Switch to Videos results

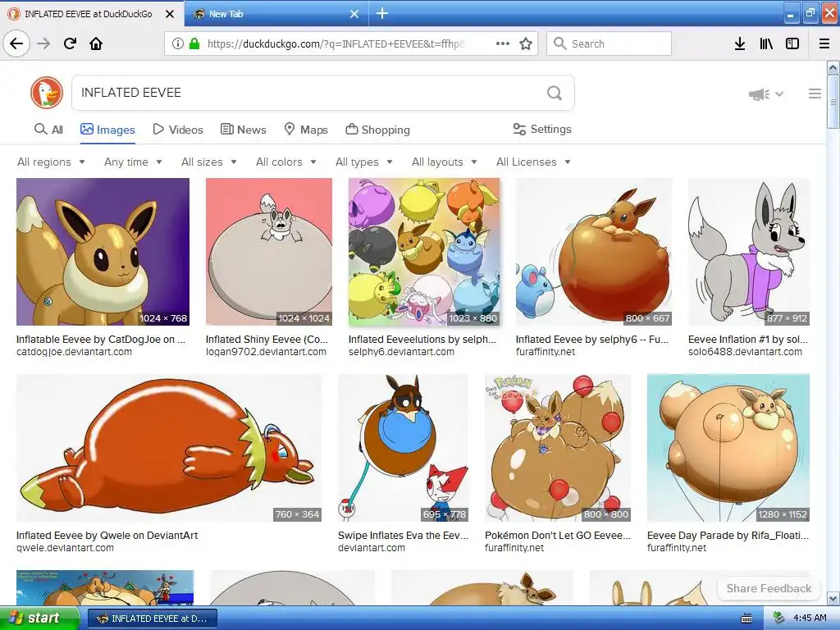[x=178, y=130]
